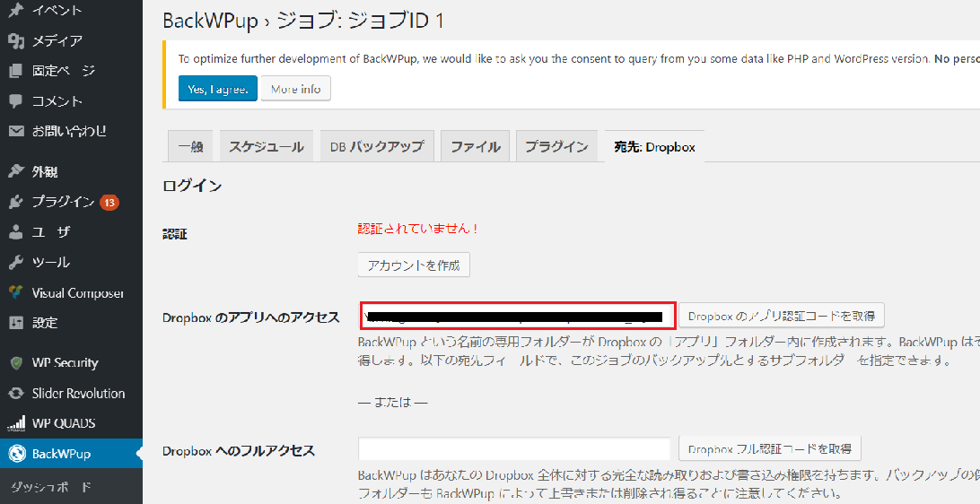Focus the Dropbox へのフルアクセス input field
Screen dimensions: 980x504
click(x=514, y=448)
